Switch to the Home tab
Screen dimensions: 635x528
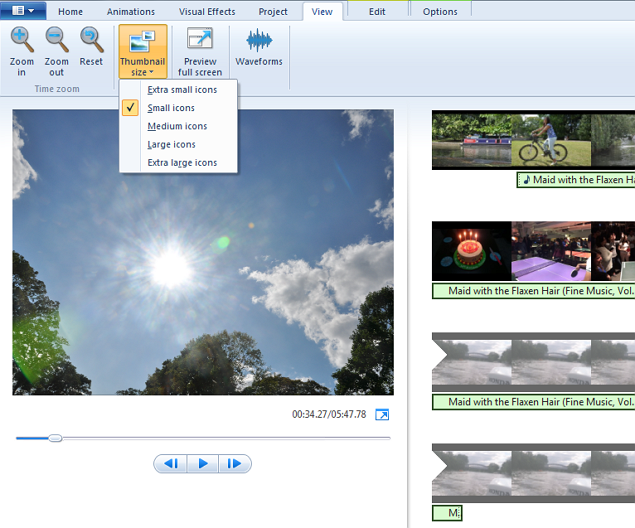pos(70,12)
